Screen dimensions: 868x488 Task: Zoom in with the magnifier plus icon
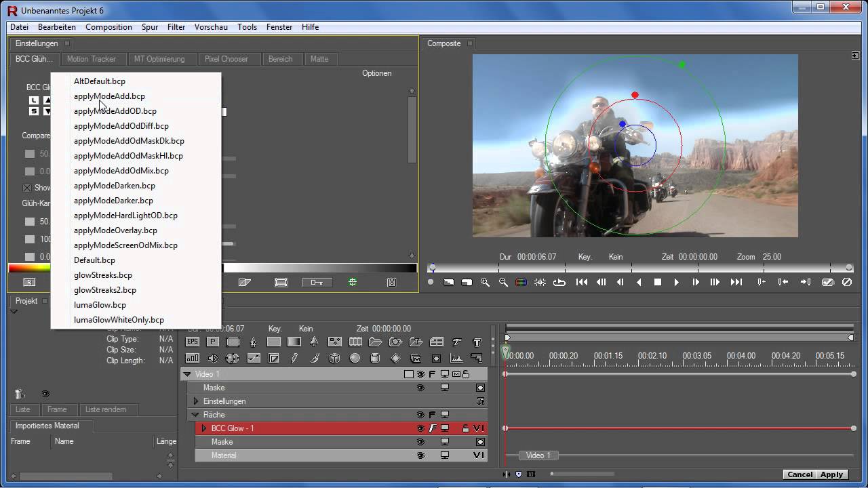[x=485, y=283]
